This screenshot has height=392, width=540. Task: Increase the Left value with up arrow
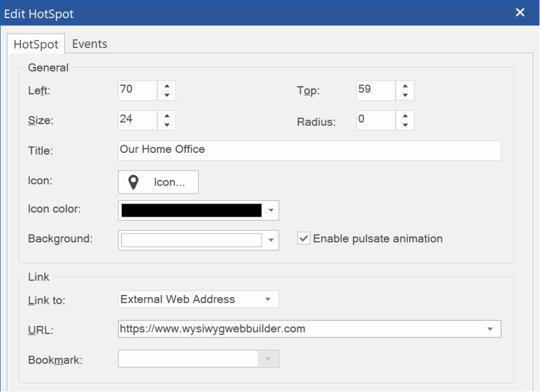point(167,86)
